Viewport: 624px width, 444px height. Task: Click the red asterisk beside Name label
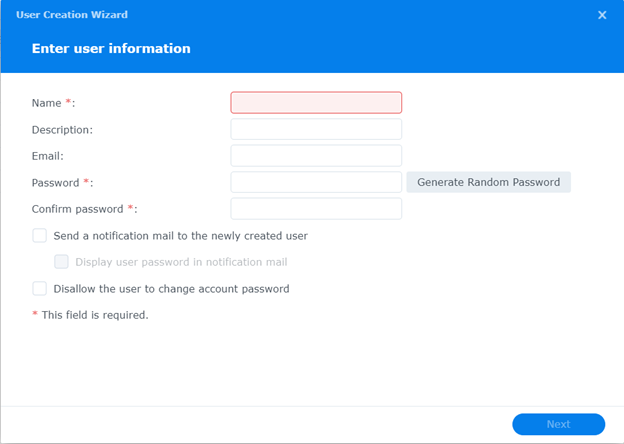coord(69,102)
